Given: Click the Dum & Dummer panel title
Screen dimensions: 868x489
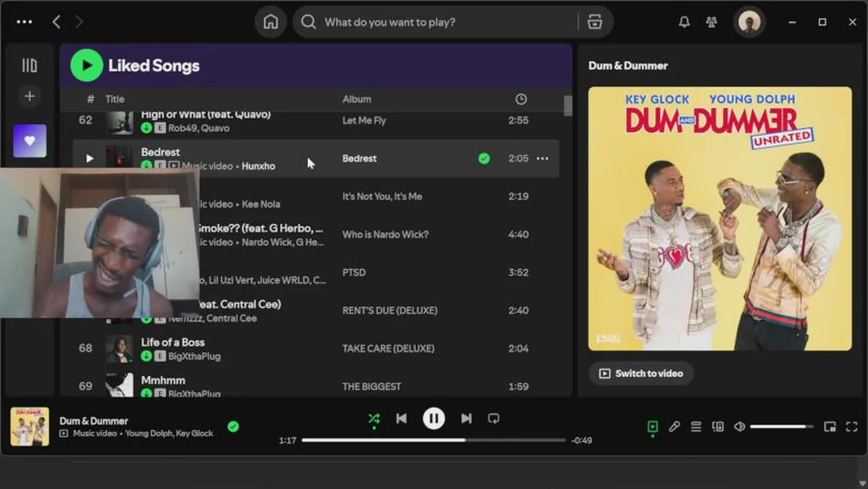Looking at the screenshot, I should (628, 65).
